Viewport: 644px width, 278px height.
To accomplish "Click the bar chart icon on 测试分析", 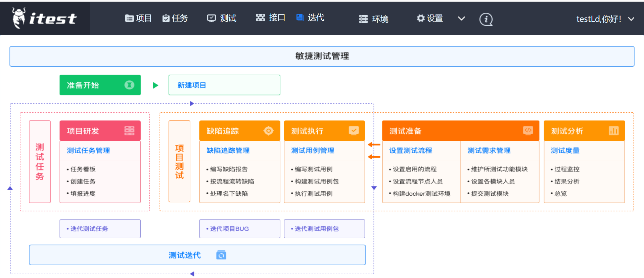I will point(613,131).
